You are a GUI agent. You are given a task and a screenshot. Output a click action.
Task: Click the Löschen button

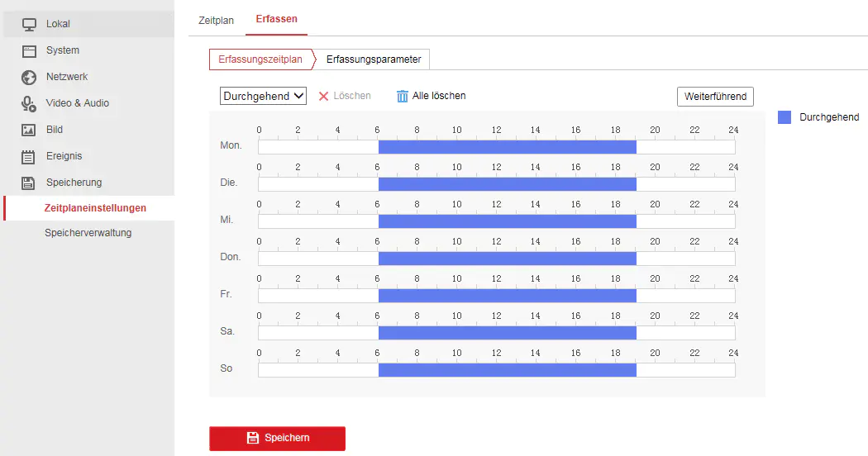point(345,96)
